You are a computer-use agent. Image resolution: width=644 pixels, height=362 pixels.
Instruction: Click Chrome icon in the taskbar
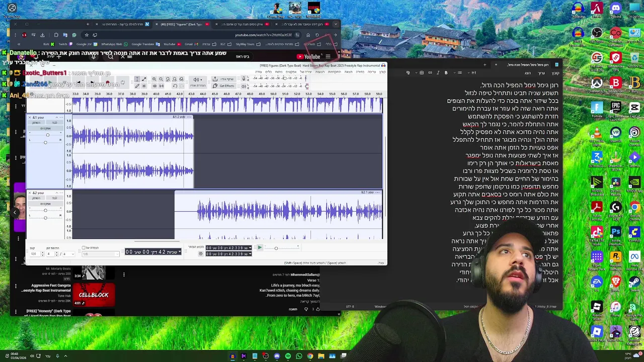[x=310, y=356]
